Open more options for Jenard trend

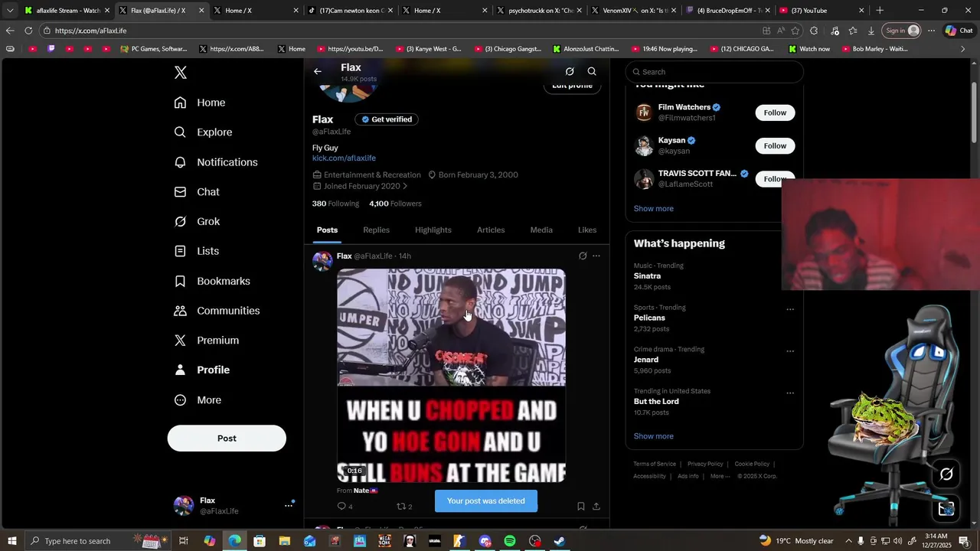tap(790, 351)
